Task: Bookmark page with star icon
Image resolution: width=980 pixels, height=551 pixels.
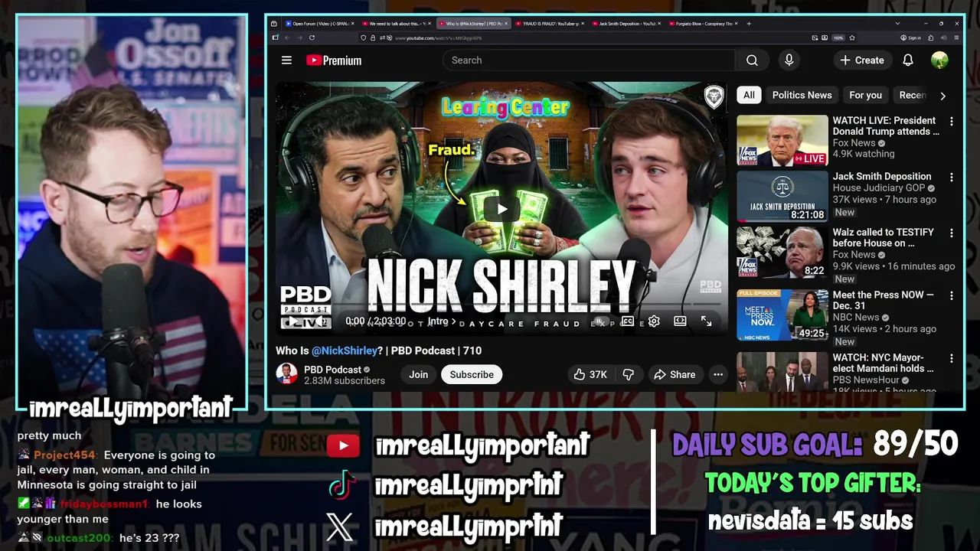Action: (x=852, y=37)
